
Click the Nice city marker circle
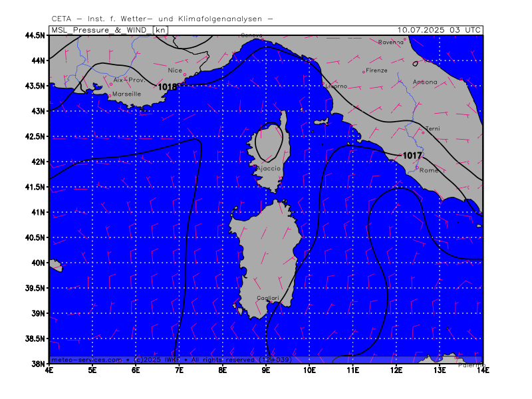point(185,74)
